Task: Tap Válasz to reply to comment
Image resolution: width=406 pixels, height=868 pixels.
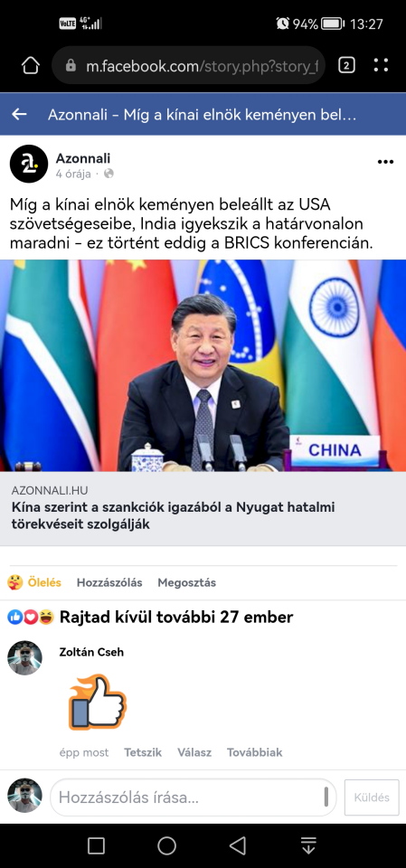Action: (194, 752)
